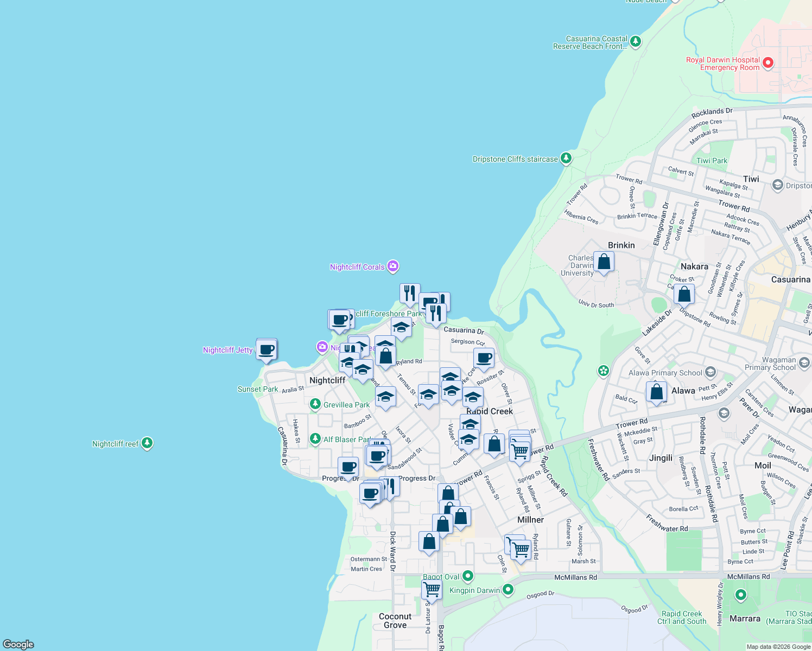Select the Nightcliff reef label
This screenshot has height=651, width=812.
click(x=116, y=444)
